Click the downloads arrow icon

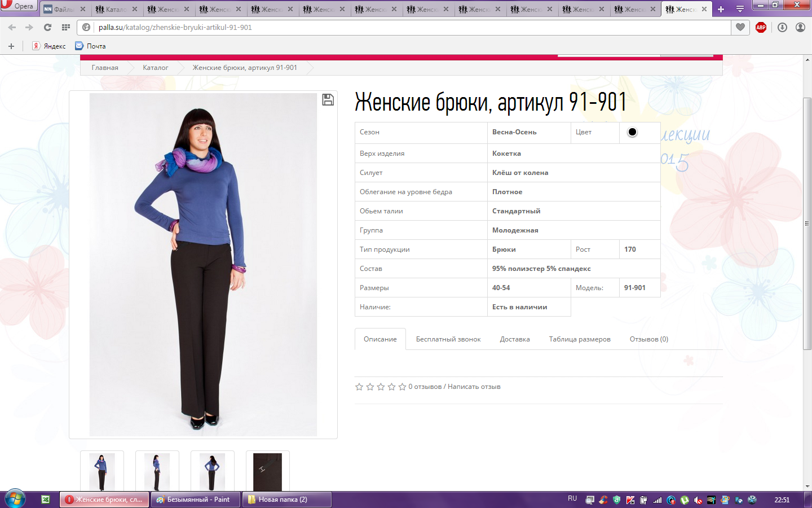pyautogui.click(x=782, y=27)
